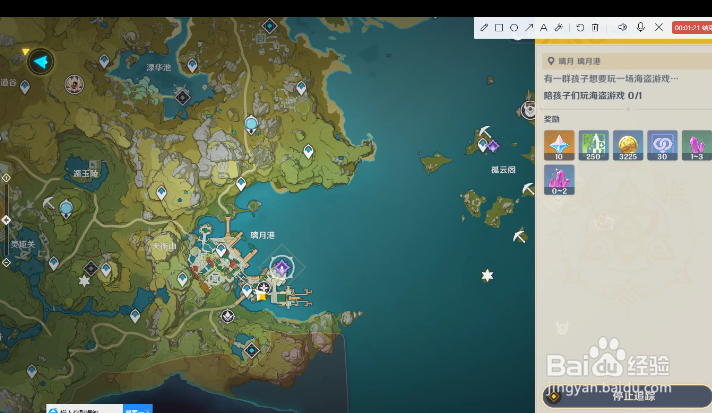Click the 奖励 rewards heading
Image resolution: width=712 pixels, height=413 pixels.
click(552, 119)
